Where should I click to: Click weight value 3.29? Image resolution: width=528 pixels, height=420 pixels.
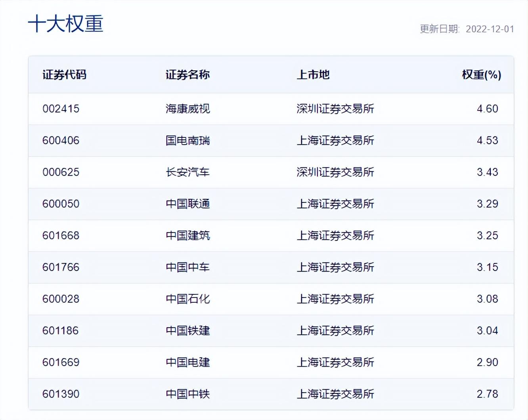click(487, 204)
